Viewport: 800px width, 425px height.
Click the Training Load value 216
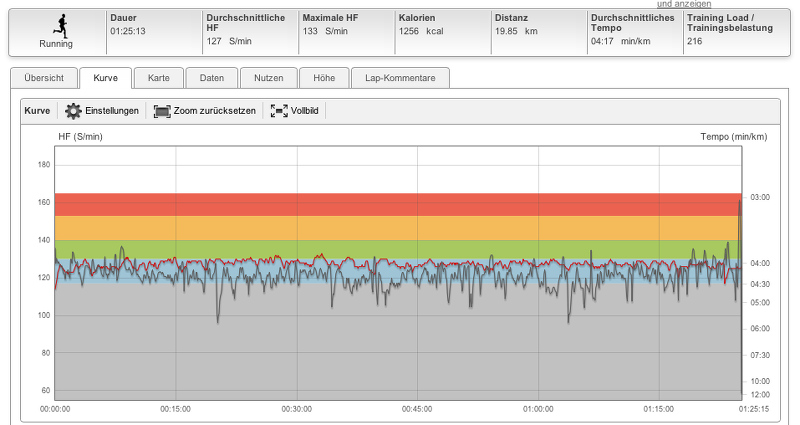click(x=694, y=41)
